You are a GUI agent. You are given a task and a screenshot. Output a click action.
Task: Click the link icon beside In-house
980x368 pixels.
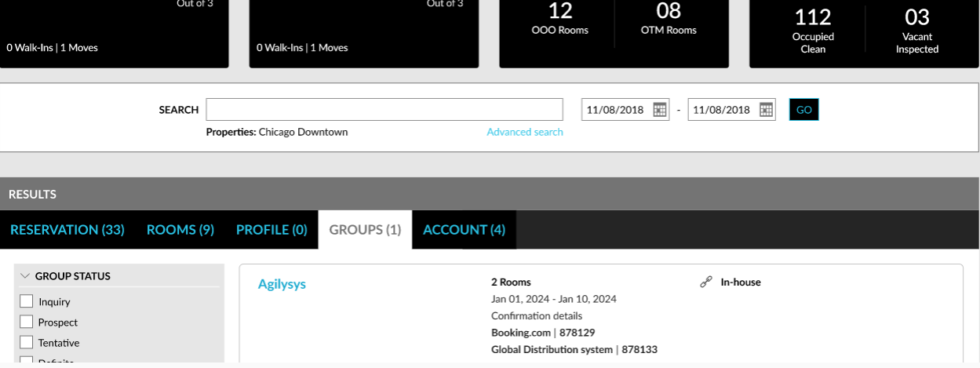[x=705, y=282]
